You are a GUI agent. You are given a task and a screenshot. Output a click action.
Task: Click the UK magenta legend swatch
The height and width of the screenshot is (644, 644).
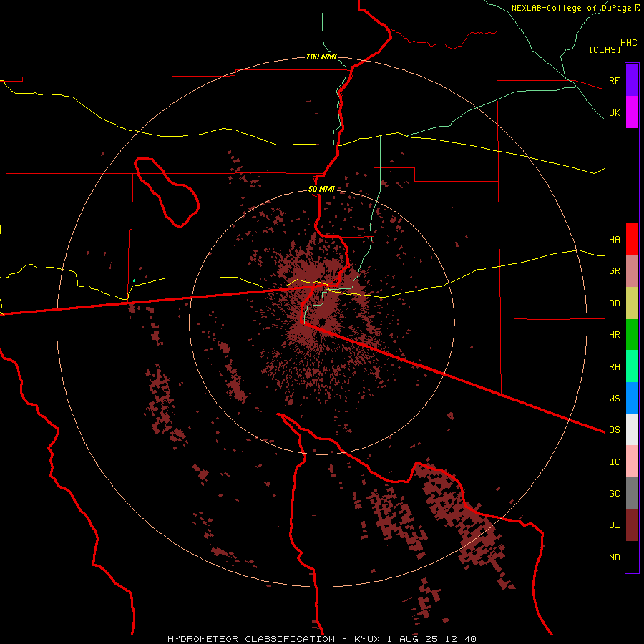tap(632, 112)
